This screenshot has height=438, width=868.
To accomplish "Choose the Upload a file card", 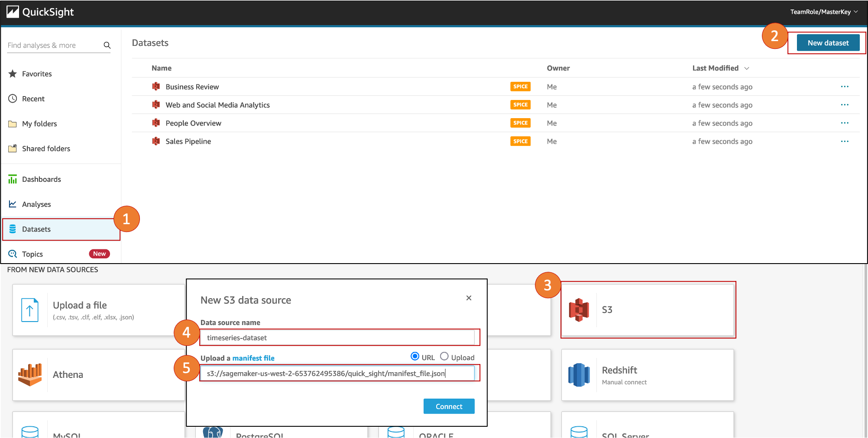I will coord(99,310).
